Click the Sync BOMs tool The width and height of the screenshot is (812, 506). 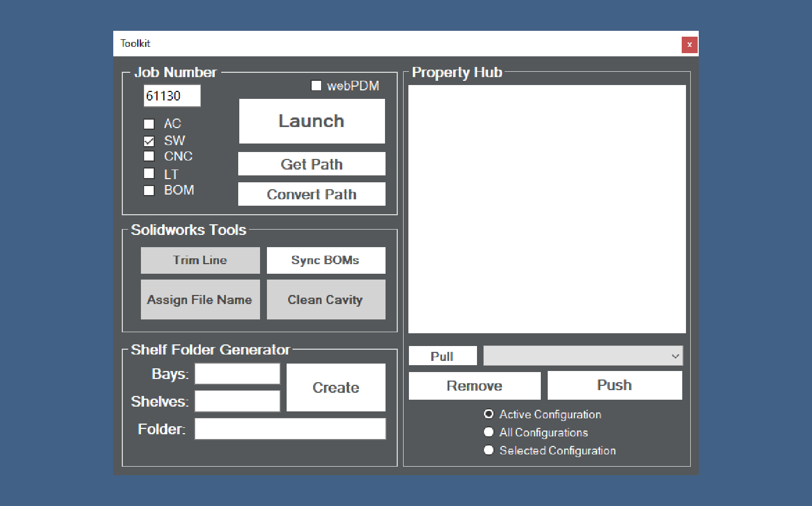325,260
